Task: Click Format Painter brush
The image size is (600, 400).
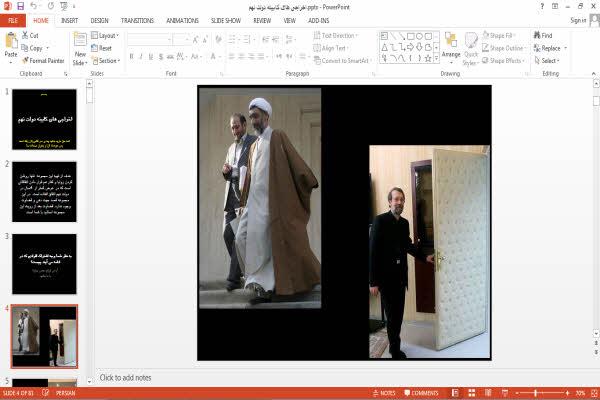Action: 43,60
